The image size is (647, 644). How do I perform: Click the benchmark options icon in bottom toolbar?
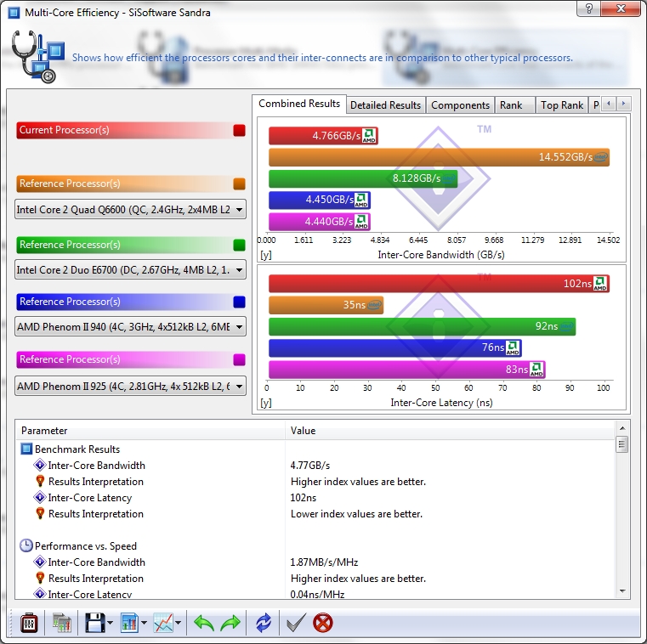click(x=29, y=623)
